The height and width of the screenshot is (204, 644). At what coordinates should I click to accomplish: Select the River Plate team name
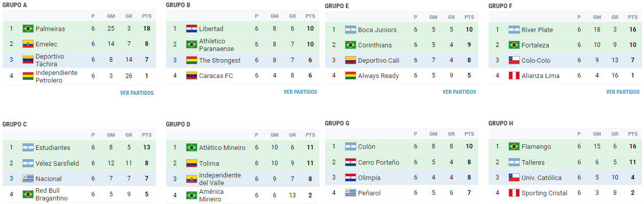pos(538,30)
